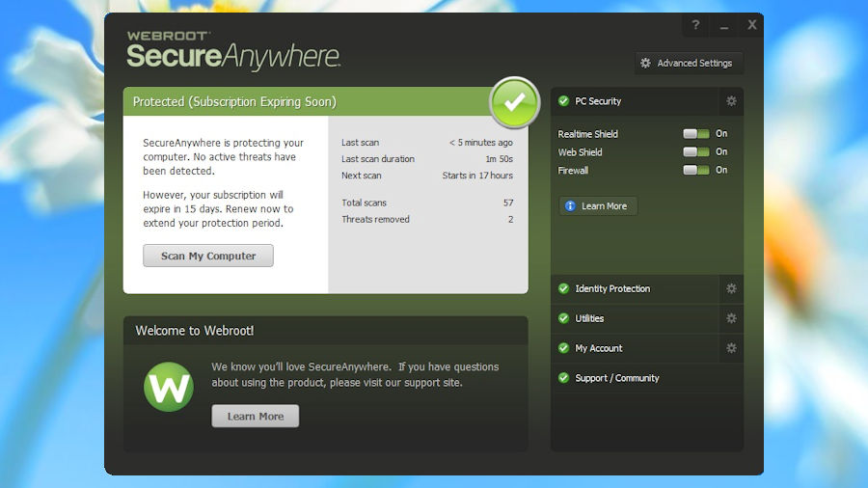Click the Threats removed value 2

510,220
